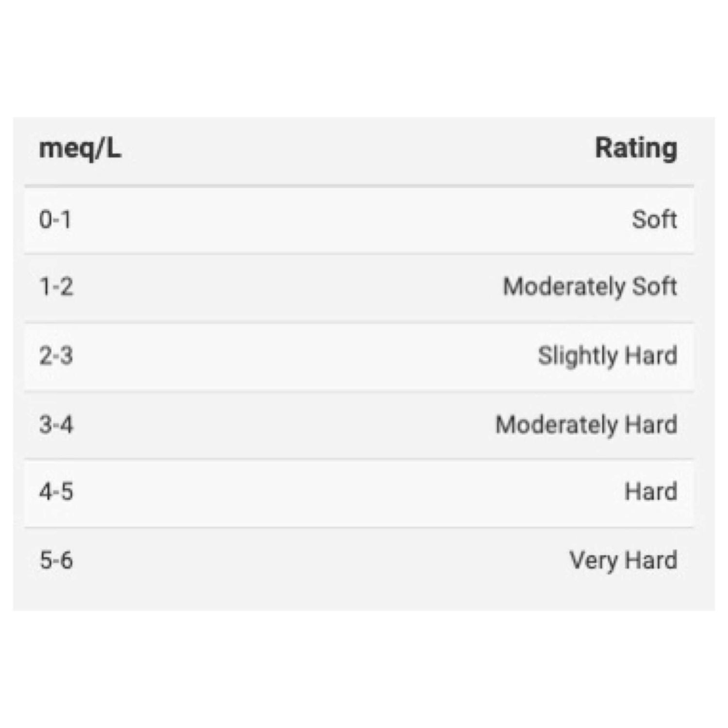
Task: Select the 5-6 meq/L cell
Action: [x=56, y=561]
